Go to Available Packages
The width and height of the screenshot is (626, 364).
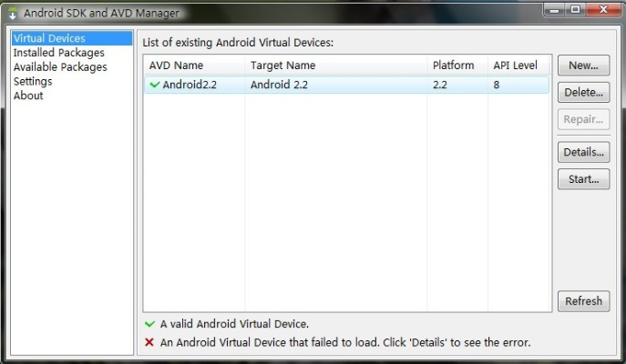coord(60,67)
